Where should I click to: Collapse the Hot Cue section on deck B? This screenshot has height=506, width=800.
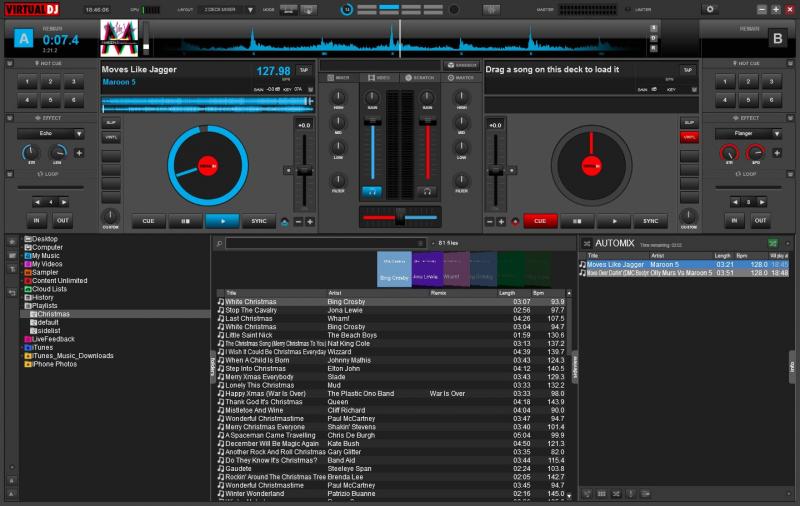[790, 64]
